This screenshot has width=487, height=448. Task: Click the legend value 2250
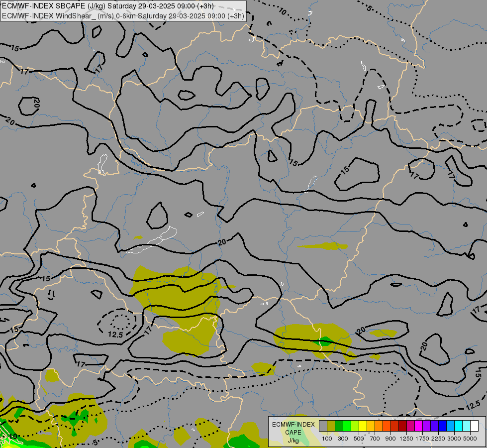click(438, 439)
